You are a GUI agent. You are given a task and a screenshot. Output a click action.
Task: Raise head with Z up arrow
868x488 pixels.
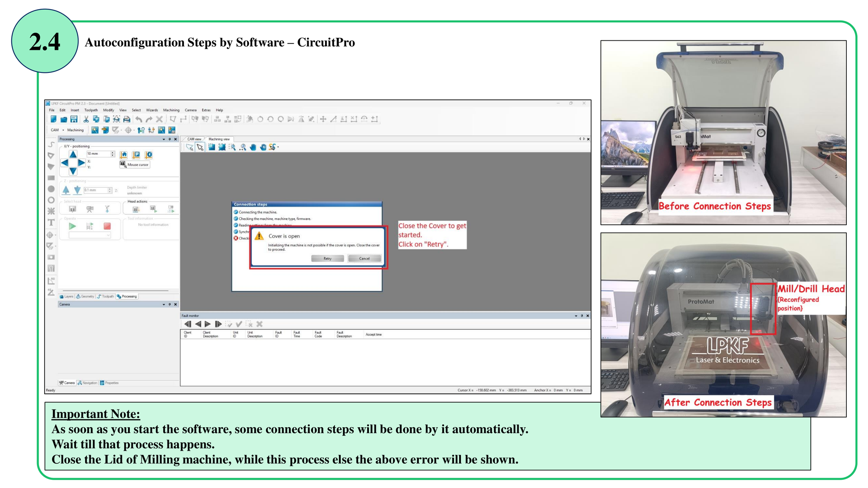click(66, 190)
